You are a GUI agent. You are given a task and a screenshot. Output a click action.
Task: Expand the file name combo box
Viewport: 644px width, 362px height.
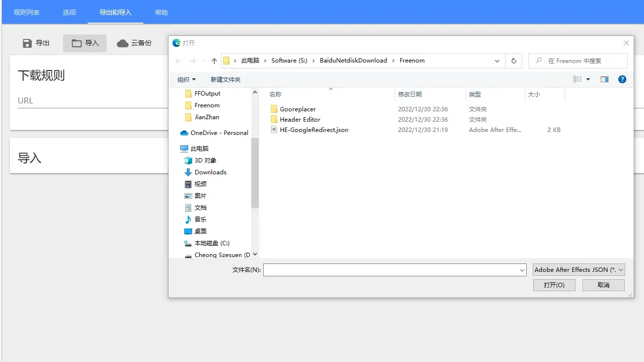coord(522,269)
